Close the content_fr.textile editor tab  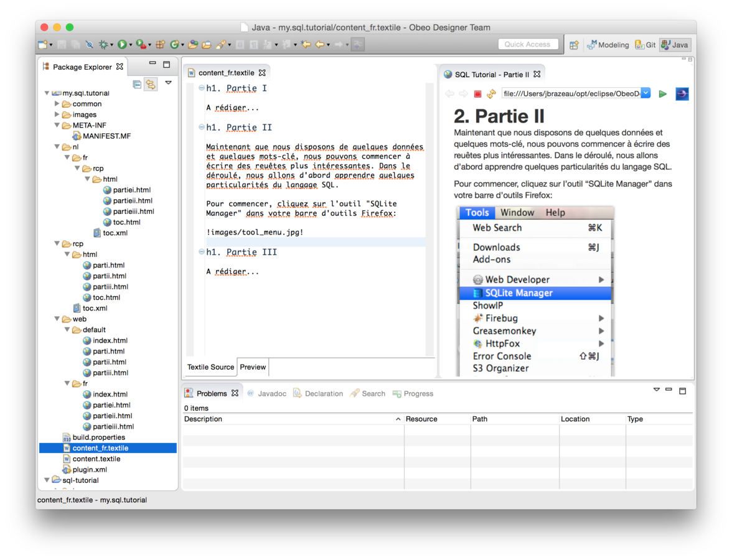[263, 73]
